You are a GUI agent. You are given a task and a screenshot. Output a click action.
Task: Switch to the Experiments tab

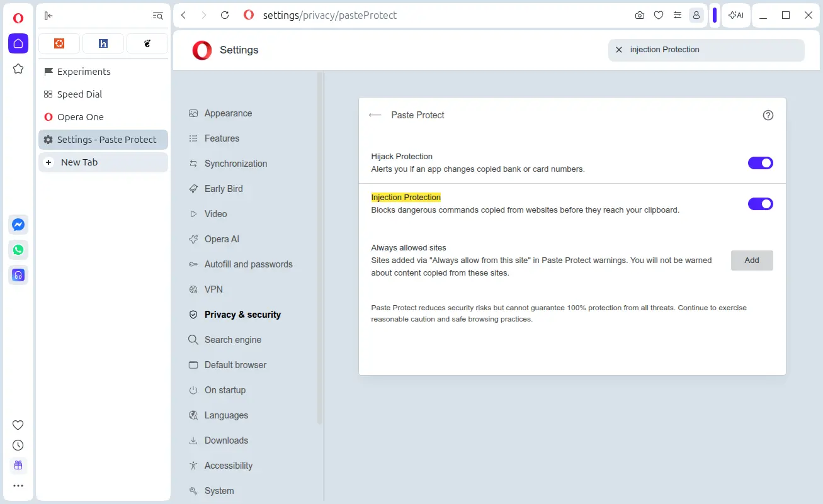[103, 72]
